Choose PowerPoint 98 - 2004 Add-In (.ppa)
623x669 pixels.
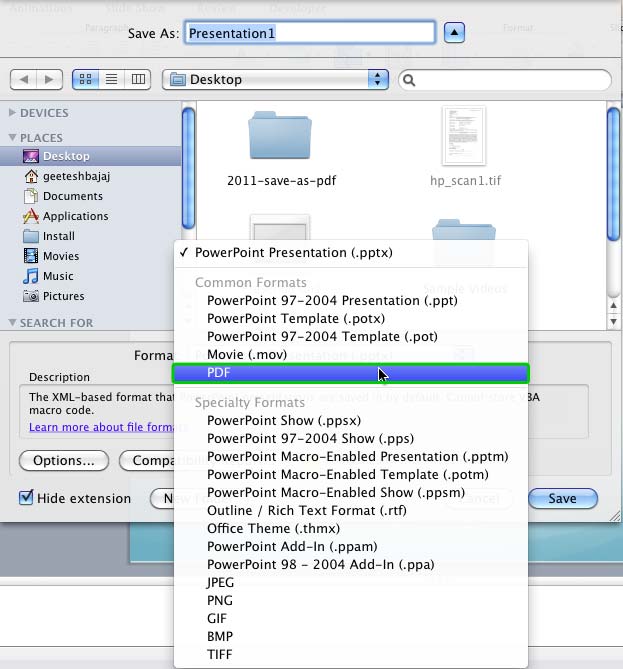(x=351, y=564)
